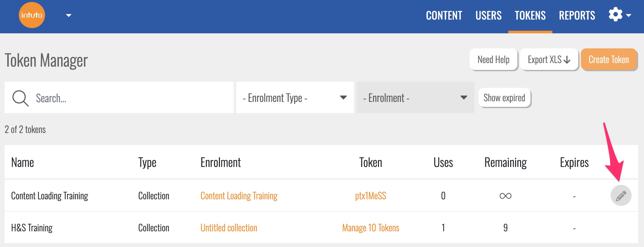Viewport: 644px width, 247px height.
Task: Click the settings gear icon
Action: tap(616, 15)
